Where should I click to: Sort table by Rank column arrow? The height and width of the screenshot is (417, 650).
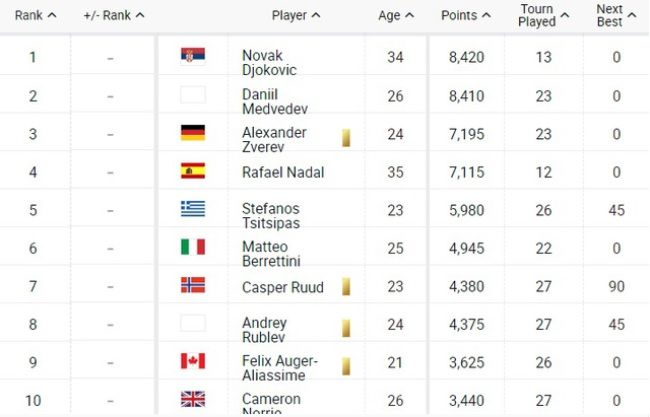point(52,15)
